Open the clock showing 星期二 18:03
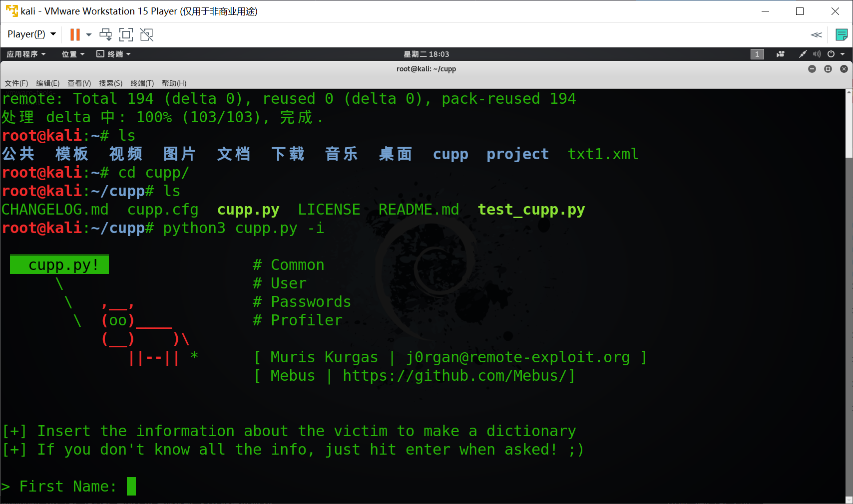Viewport: 853px width, 504px height. click(426, 54)
